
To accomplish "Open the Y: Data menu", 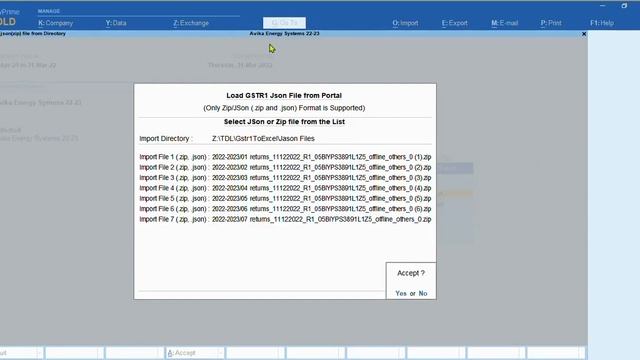I will tap(116, 23).
